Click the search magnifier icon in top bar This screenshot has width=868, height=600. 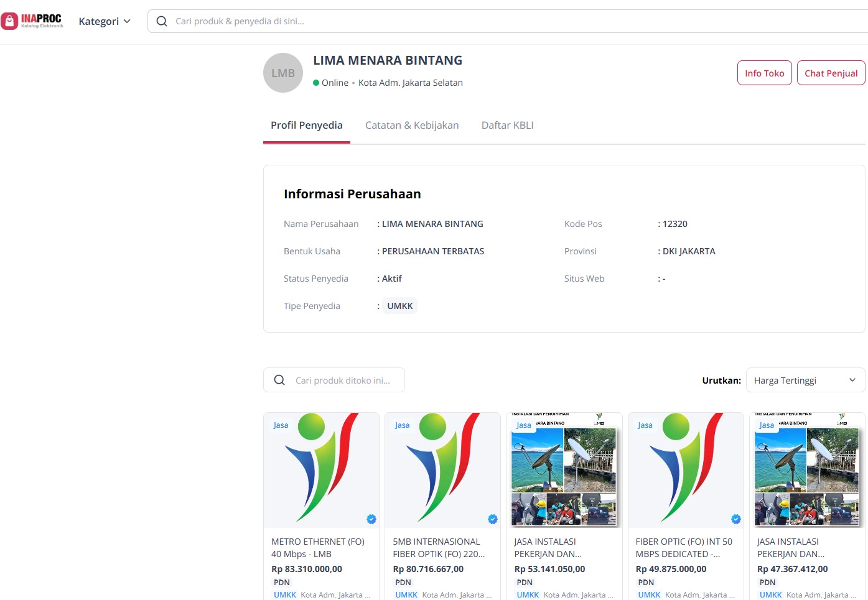[x=162, y=21]
